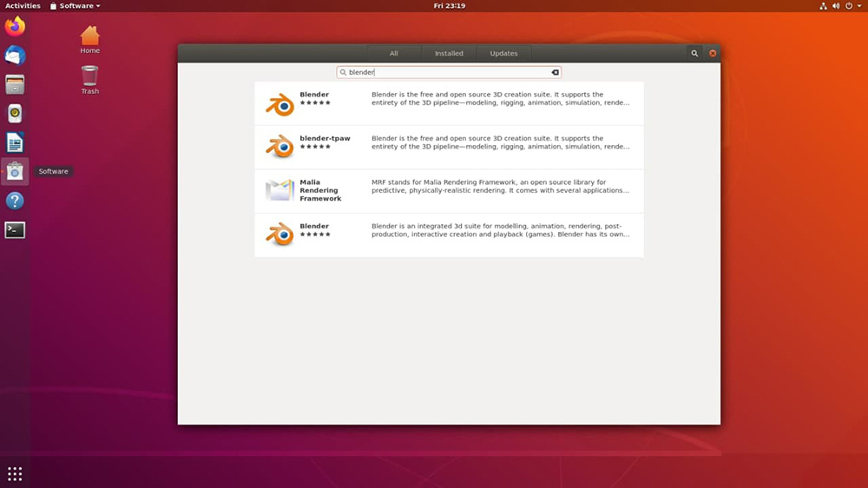The height and width of the screenshot is (488, 868).
Task: Open MRF stands for Malia description
Action: 501,186
